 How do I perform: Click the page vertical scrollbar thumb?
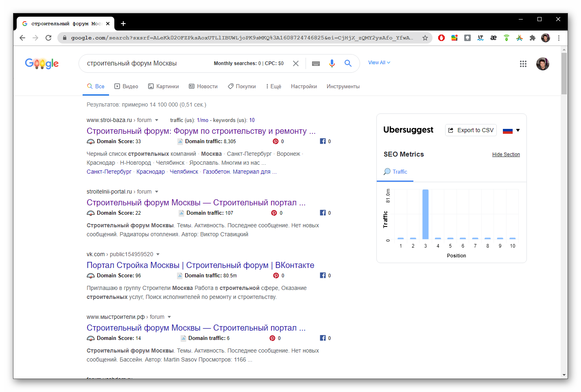pos(564,73)
